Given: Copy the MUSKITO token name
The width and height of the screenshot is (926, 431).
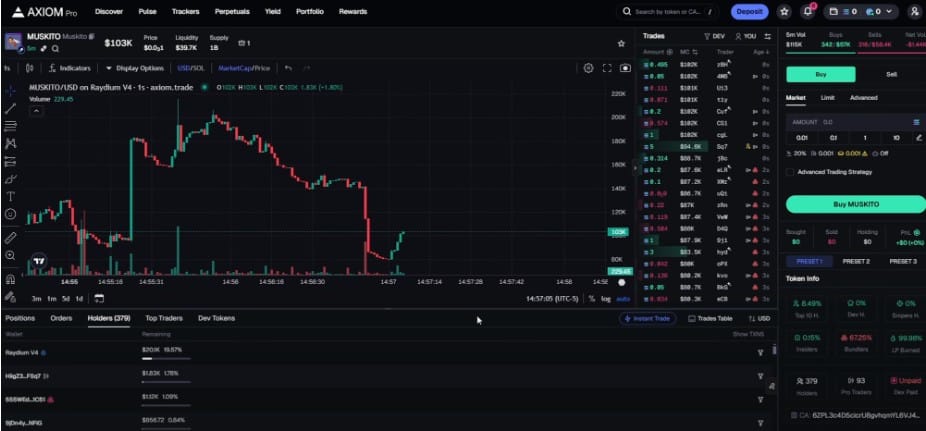Looking at the screenshot, I should (x=92, y=37).
